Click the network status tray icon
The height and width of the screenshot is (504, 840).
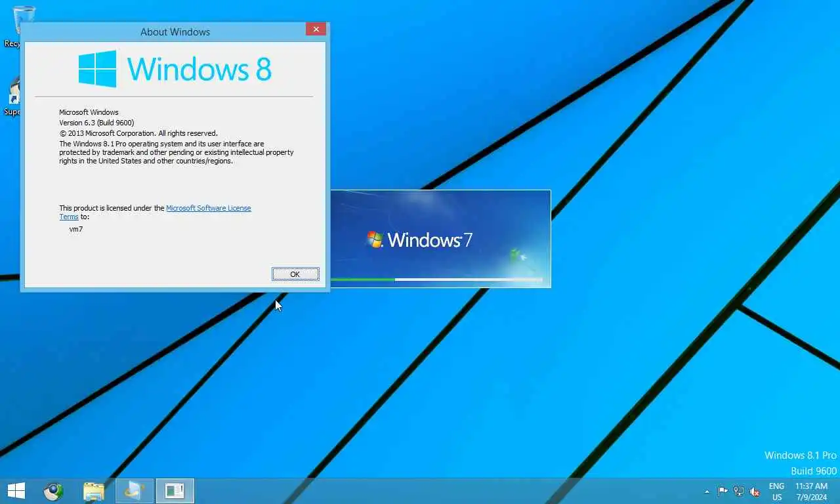click(739, 492)
